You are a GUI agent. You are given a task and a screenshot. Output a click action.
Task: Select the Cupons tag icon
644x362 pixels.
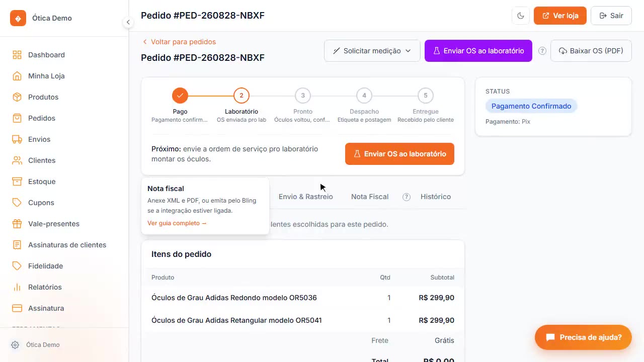(x=17, y=203)
